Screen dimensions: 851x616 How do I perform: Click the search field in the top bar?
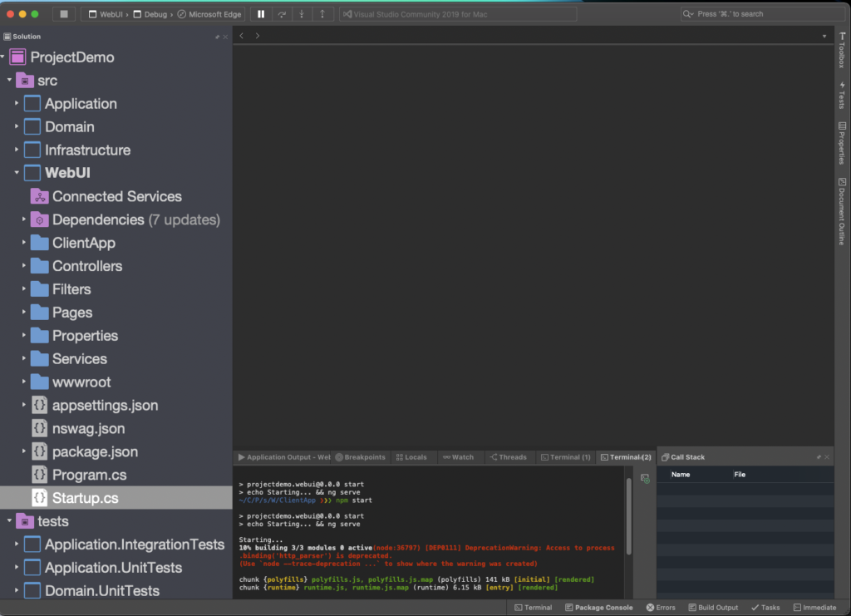click(760, 13)
